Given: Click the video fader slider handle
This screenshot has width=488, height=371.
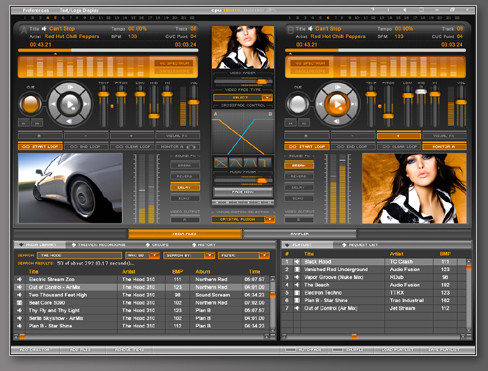Looking at the screenshot, I should tap(262, 81).
